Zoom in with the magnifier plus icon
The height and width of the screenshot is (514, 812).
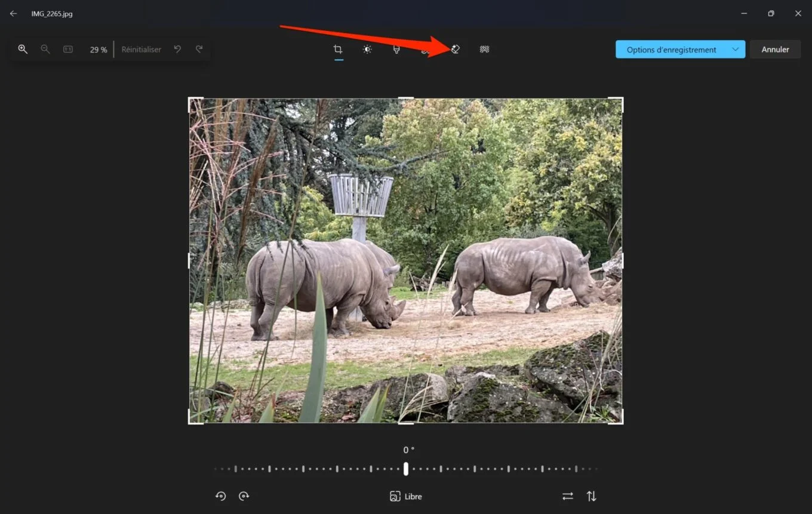[23, 50]
